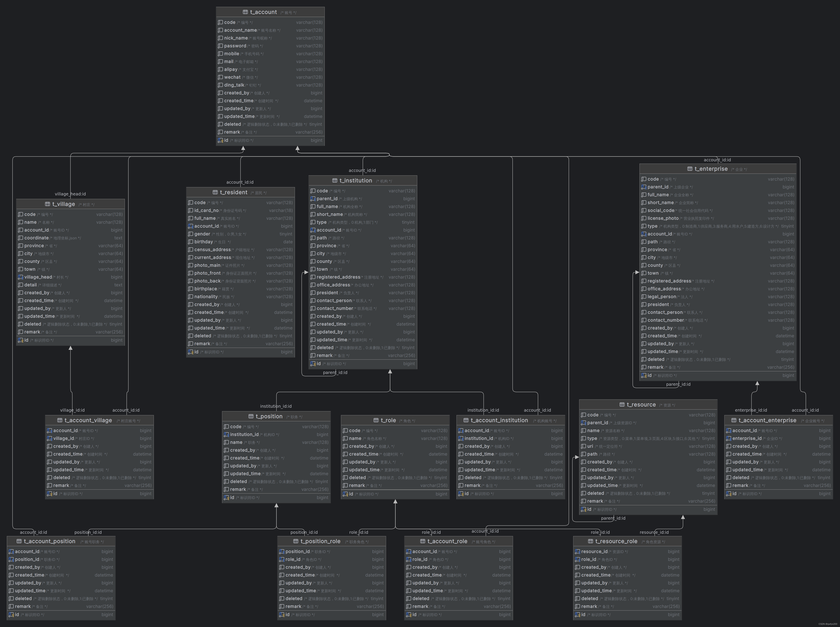Click the position_id:id label above t_account_position
This screenshot has height=627, width=840.
coord(88,532)
